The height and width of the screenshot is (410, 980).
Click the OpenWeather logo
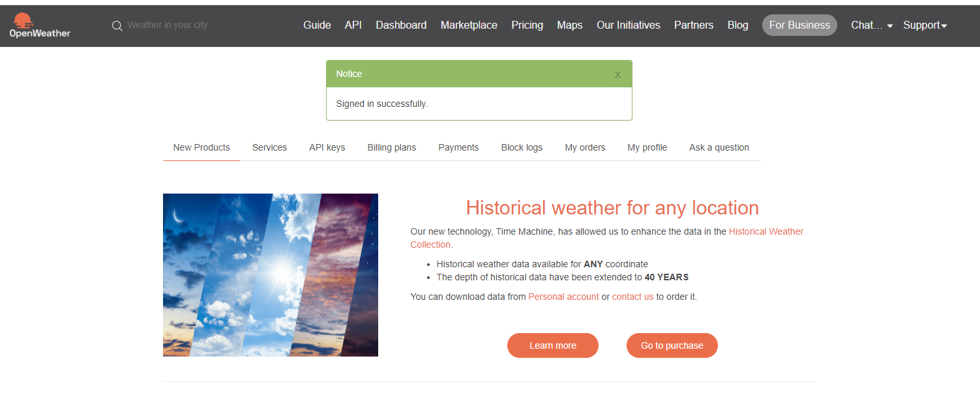click(40, 25)
